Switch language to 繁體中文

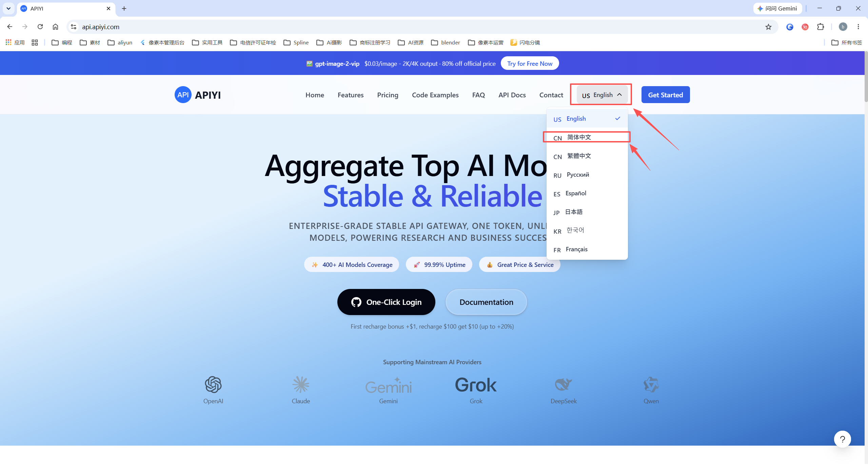(x=587, y=156)
